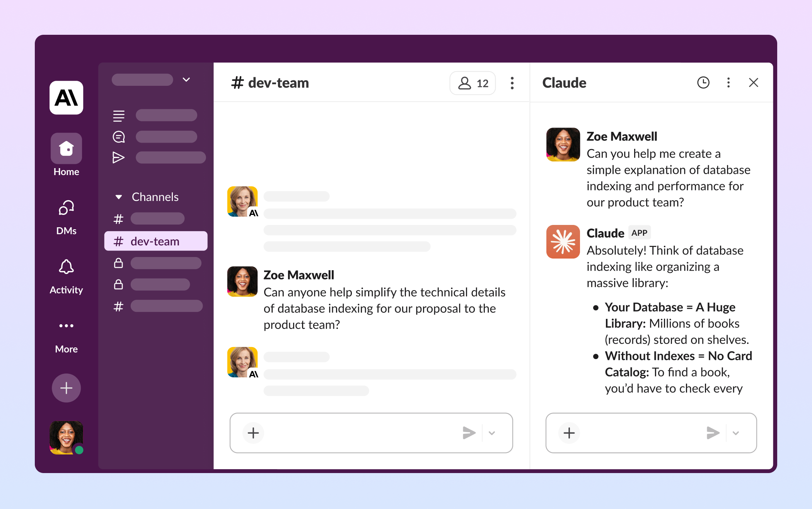The width and height of the screenshot is (812, 509).
Task: Open Claude panel options menu
Action: coord(728,83)
